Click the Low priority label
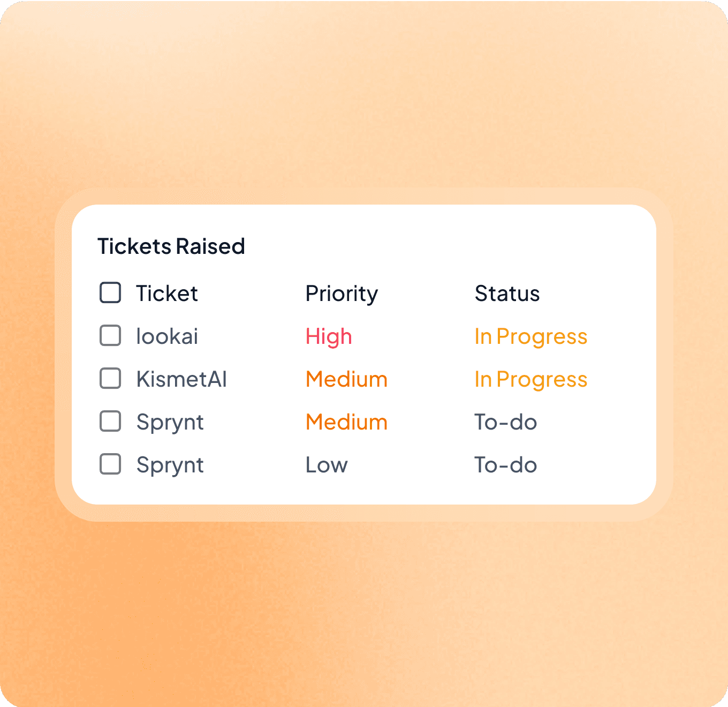Image resolution: width=728 pixels, height=707 pixels. (327, 465)
